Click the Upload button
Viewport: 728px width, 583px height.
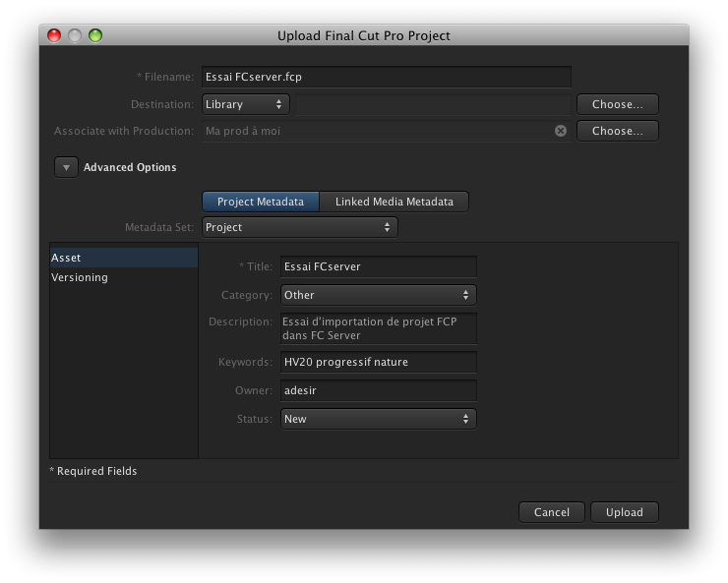coord(625,512)
